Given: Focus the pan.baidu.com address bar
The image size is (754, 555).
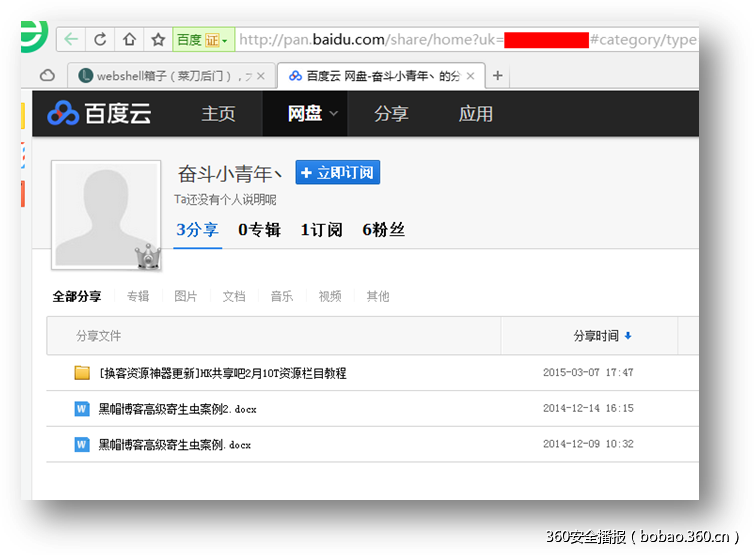Looking at the screenshot, I should [x=466, y=39].
